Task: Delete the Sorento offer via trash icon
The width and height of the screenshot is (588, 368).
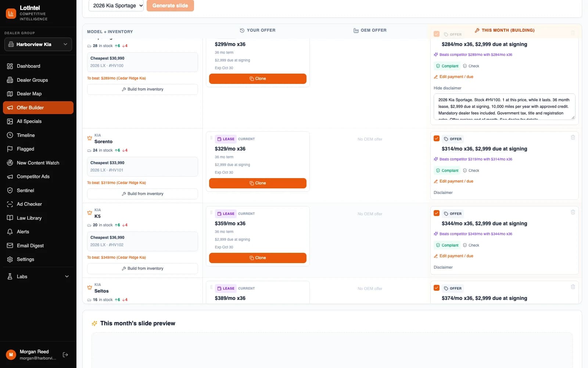Action: coord(573,137)
